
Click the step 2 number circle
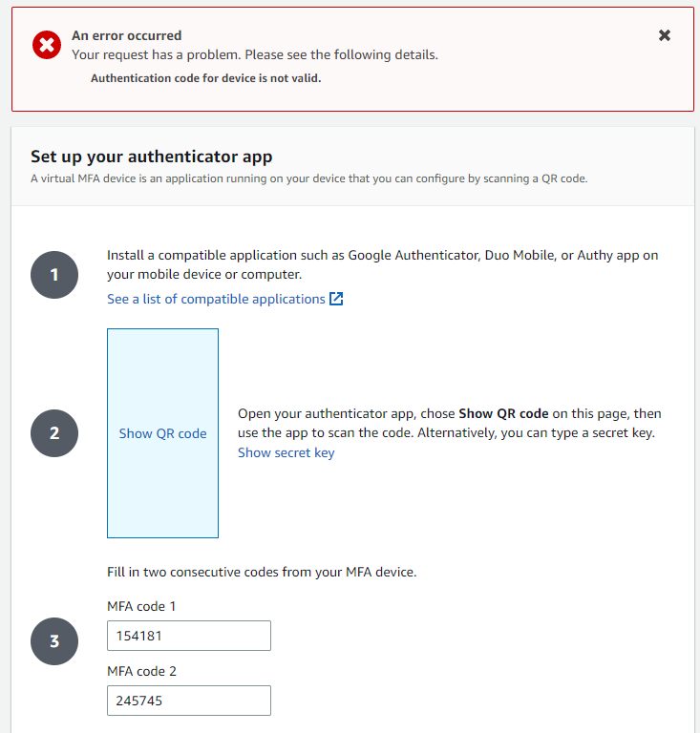click(54, 433)
